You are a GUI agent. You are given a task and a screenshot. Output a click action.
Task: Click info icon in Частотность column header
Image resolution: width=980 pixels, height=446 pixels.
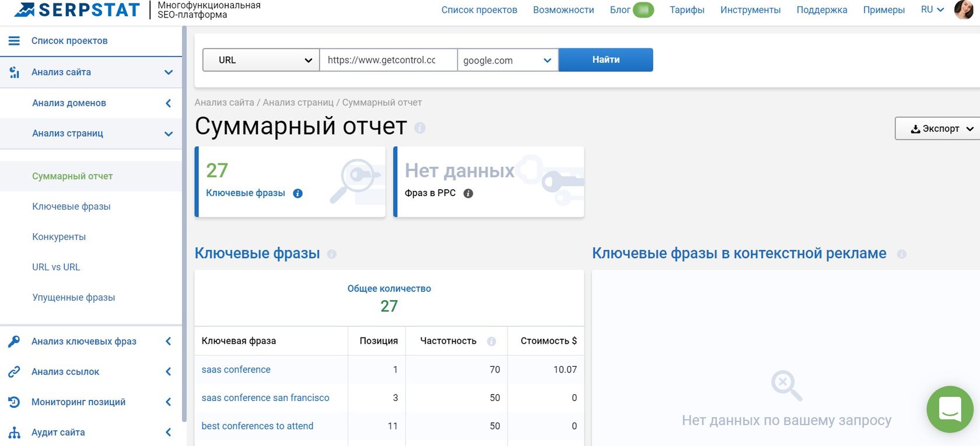(492, 342)
